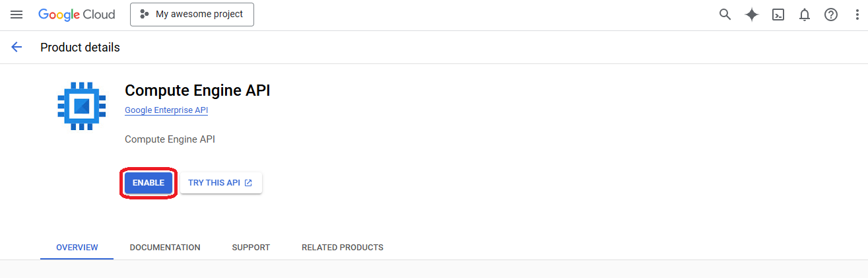Open the three-dot settings menu
868x278 pixels.
click(857, 15)
